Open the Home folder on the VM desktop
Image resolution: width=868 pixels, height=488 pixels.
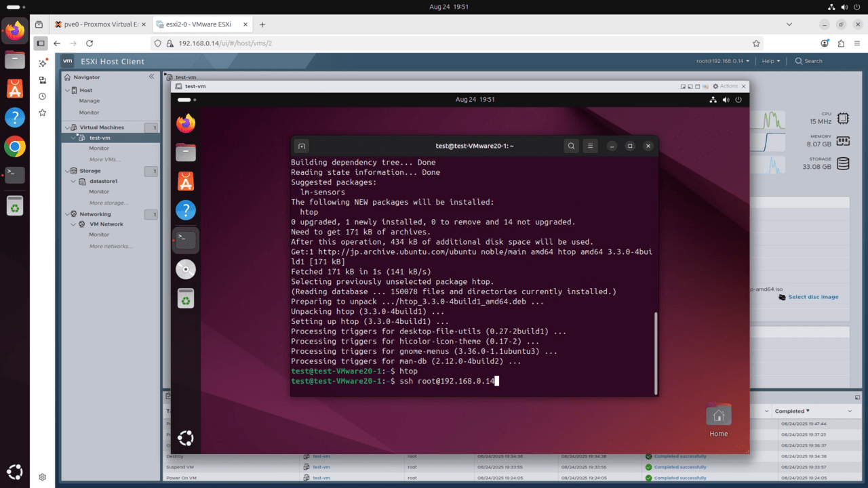pyautogui.click(x=719, y=420)
